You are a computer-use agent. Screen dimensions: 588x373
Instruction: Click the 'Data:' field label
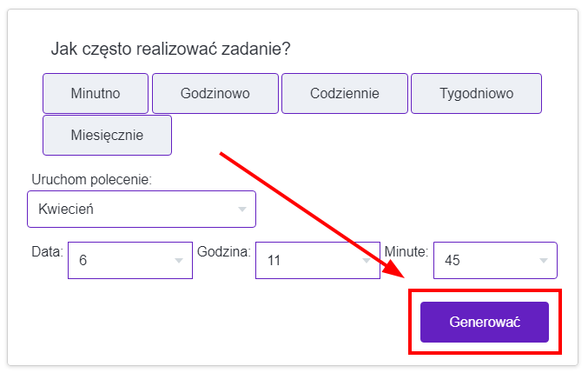tap(47, 251)
